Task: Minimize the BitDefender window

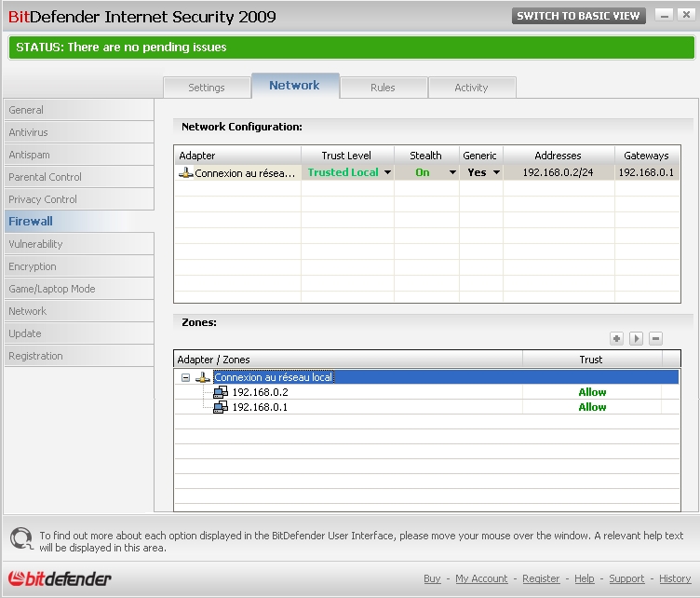Action: [665, 15]
